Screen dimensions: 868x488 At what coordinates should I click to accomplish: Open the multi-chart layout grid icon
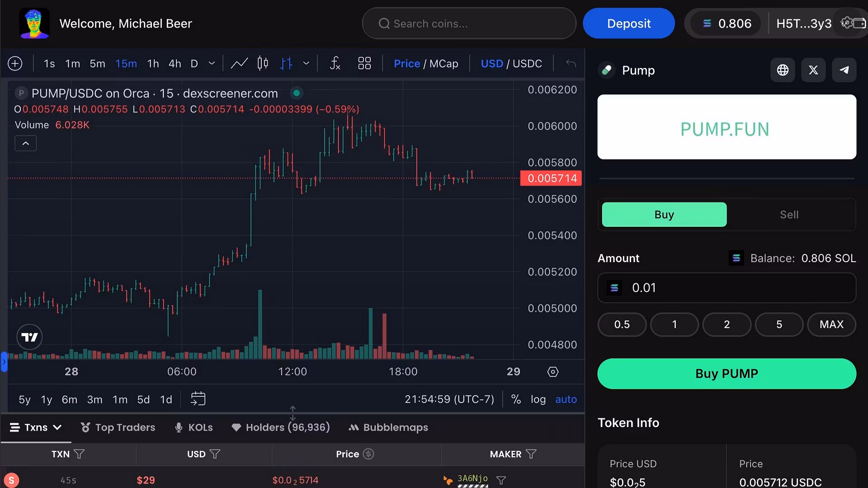coord(364,64)
